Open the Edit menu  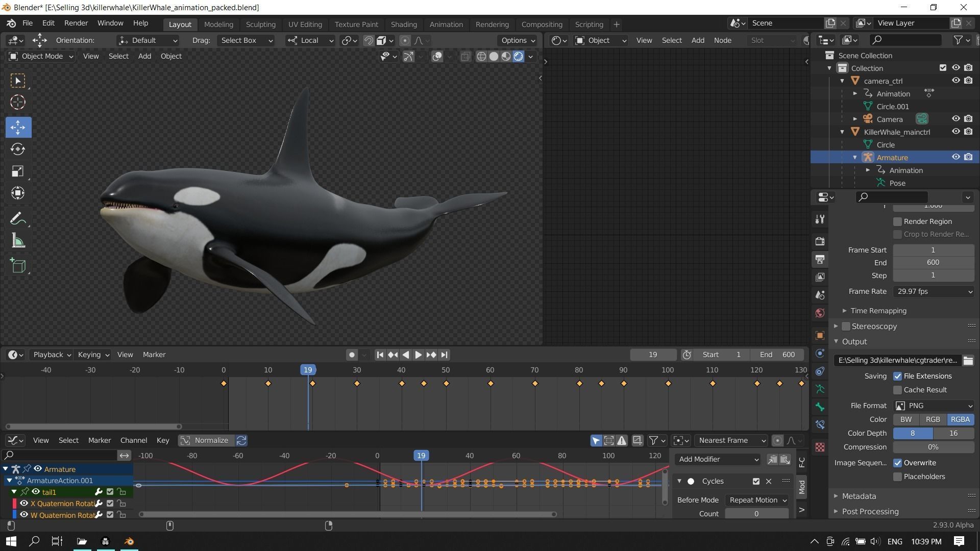[48, 23]
